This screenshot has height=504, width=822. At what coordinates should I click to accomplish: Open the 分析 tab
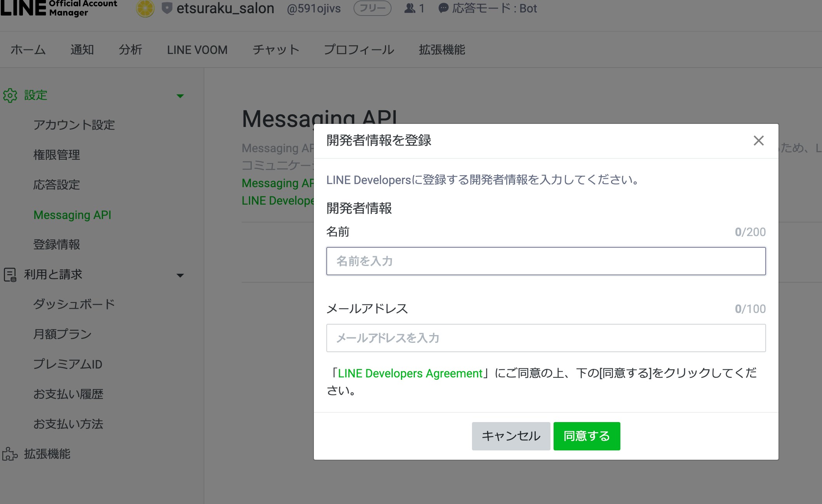[x=130, y=50]
